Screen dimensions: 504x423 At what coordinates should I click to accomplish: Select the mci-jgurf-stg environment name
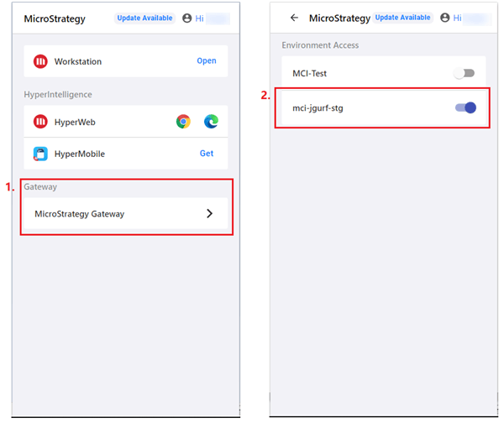(x=318, y=108)
